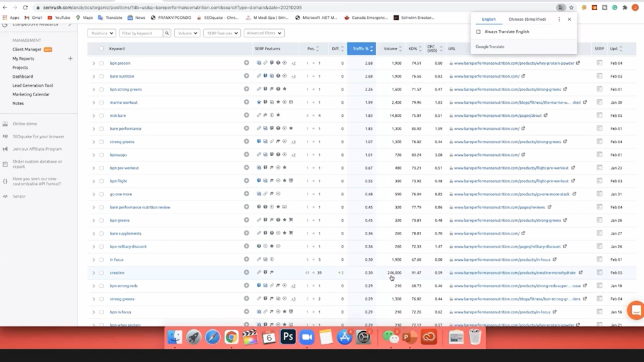Open the Advanced filters dropdown
644x362 pixels.
pyautogui.click(x=264, y=33)
